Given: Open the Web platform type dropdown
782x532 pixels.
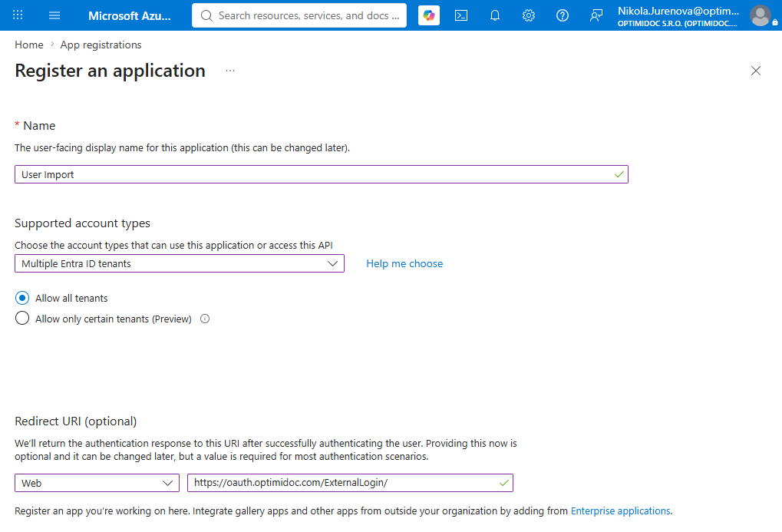Looking at the screenshot, I should [97, 483].
